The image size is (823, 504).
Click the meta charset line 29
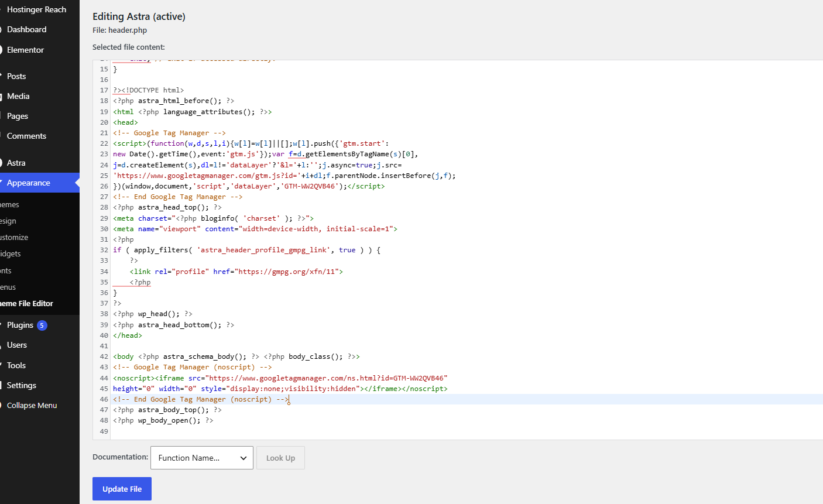pos(213,218)
